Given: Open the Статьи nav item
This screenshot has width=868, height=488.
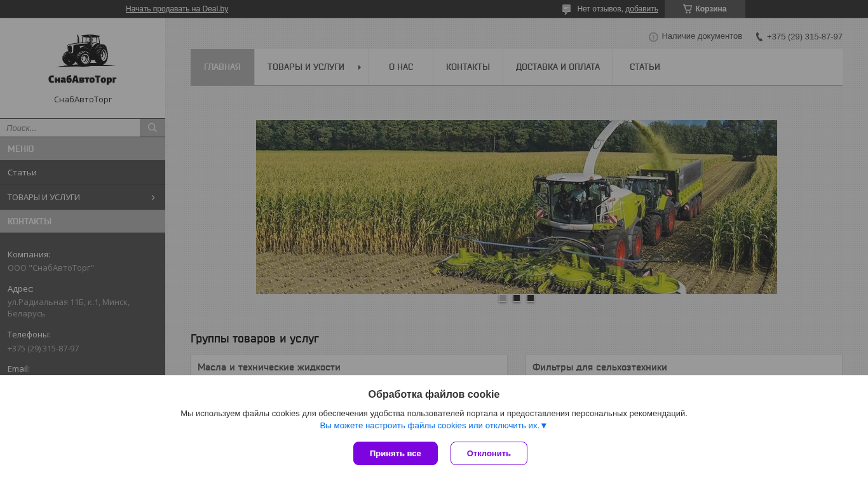Looking at the screenshot, I should [x=645, y=67].
